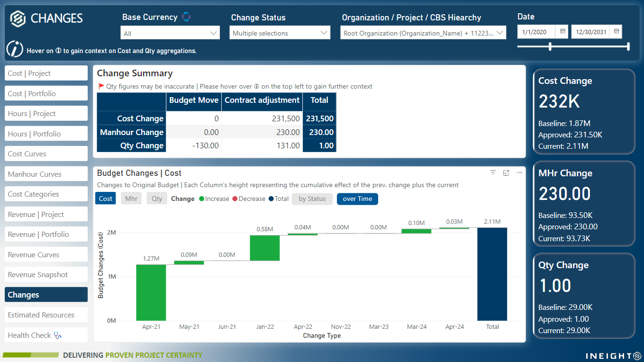The width and height of the screenshot is (644, 362).
Task: Go to Hours | Portfolio page
Action: [x=46, y=134]
